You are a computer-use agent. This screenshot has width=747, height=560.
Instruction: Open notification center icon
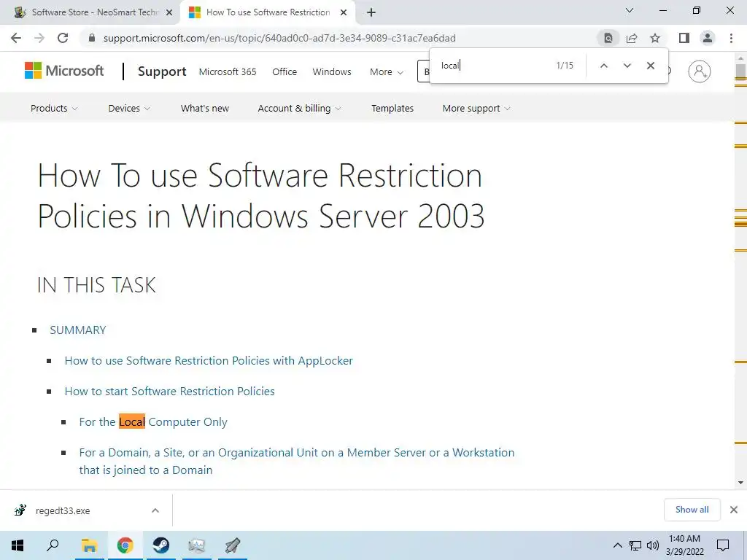[723, 545]
